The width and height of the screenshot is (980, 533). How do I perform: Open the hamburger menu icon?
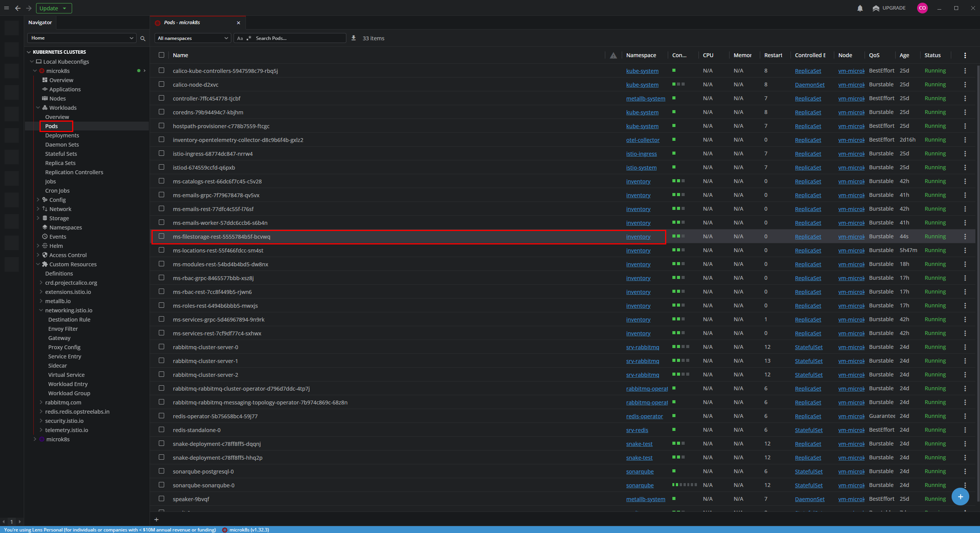click(x=7, y=8)
